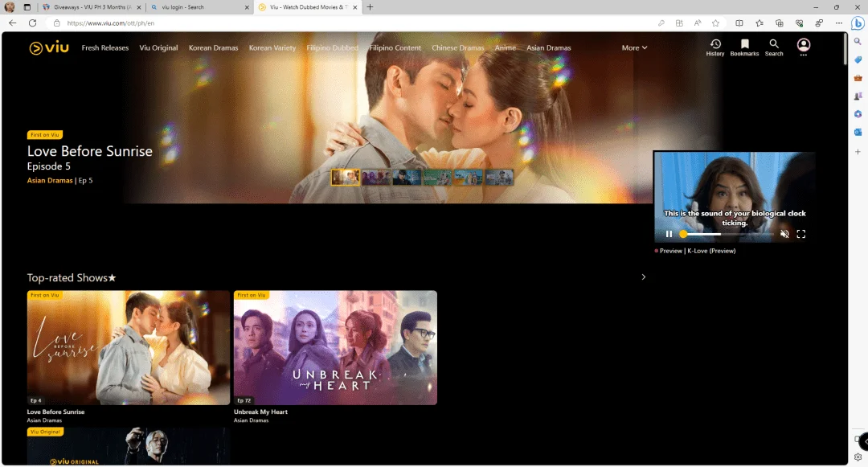Pause the K-Love preview video

(669, 234)
